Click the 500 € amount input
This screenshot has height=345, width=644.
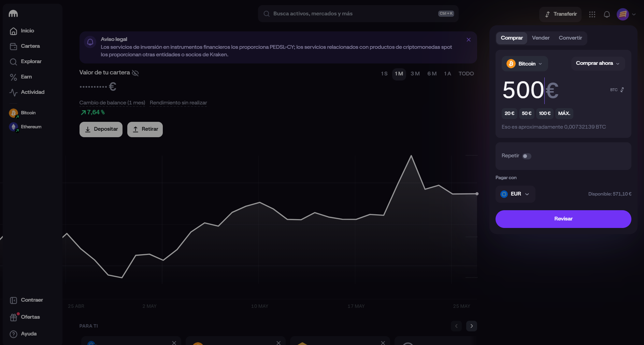(x=530, y=90)
